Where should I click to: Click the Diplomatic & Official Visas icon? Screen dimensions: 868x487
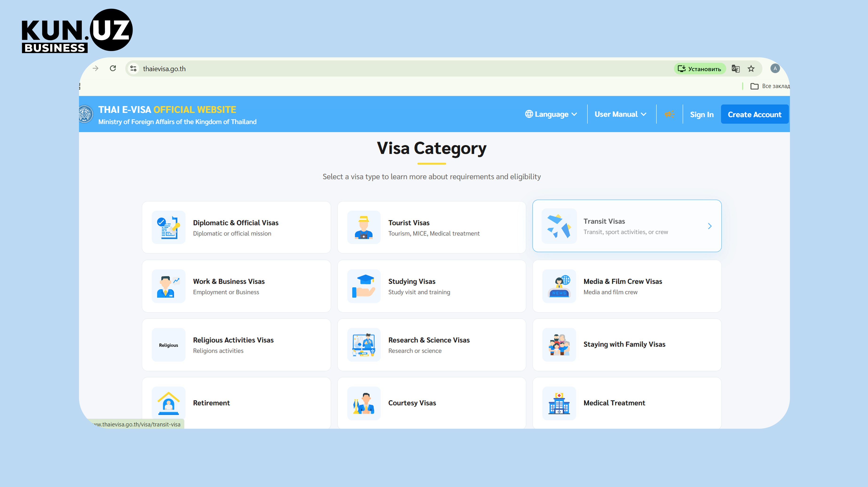click(169, 227)
